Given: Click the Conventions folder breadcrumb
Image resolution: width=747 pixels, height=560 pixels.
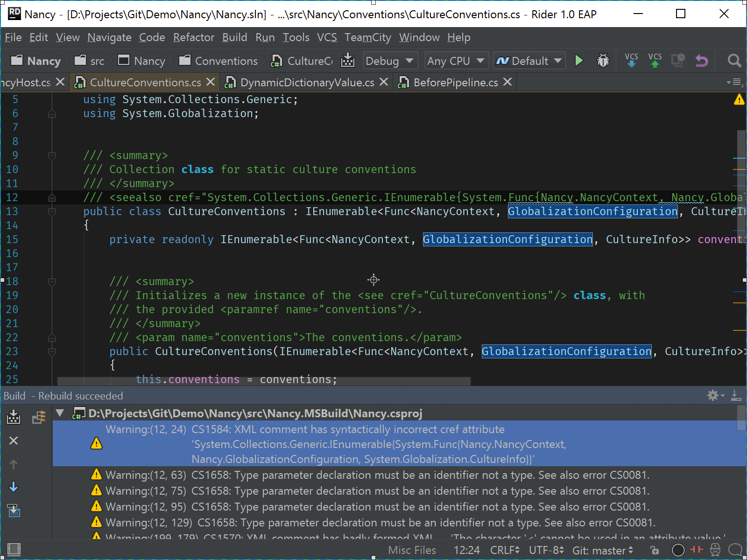Looking at the screenshot, I should (x=218, y=61).
